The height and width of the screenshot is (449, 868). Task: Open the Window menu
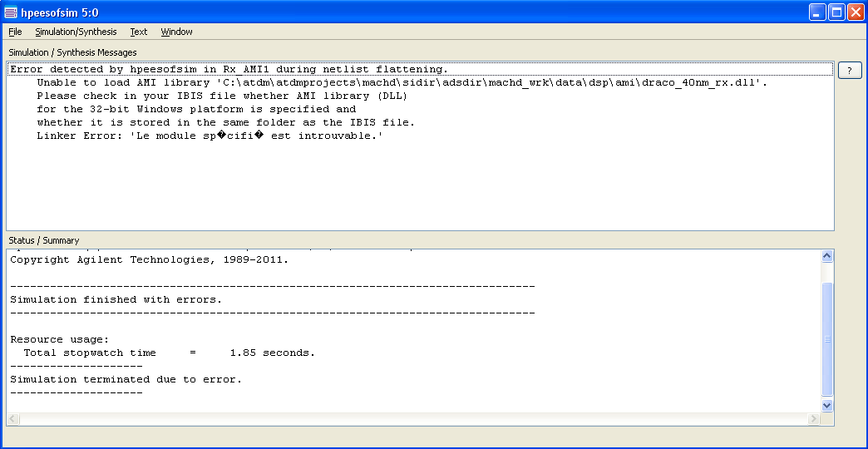176,32
